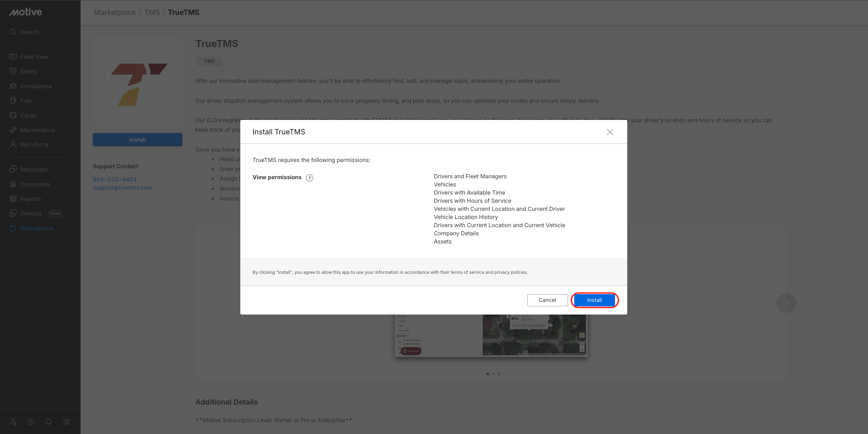Click the 'Vehicle Location History' permission
The height and width of the screenshot is (434, 868).
coord(466,217)
